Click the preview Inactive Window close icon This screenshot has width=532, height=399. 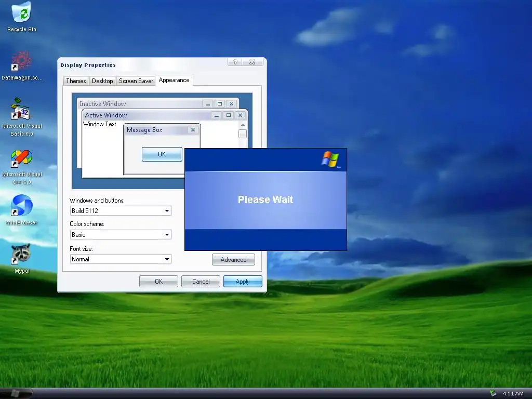(x=231, y=104)
